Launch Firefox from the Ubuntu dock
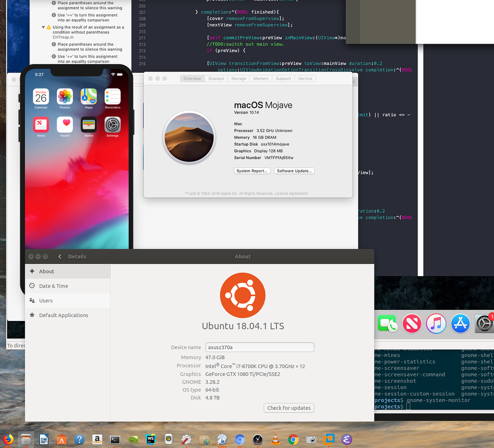 (8, 440)
